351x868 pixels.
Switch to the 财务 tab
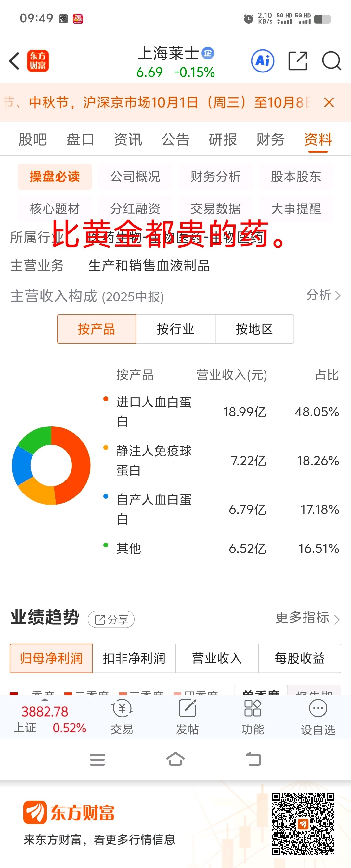pyautogui.click(x=270, y=139)
